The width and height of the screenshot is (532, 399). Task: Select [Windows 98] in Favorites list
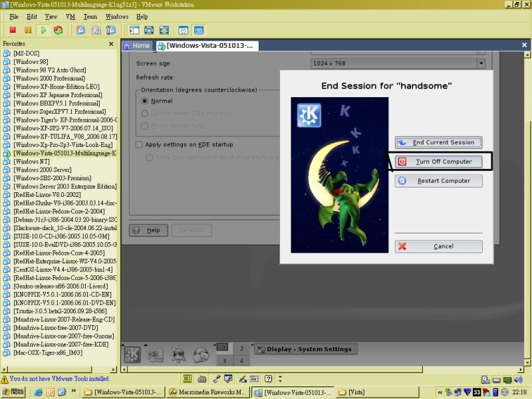coord(31,62)
